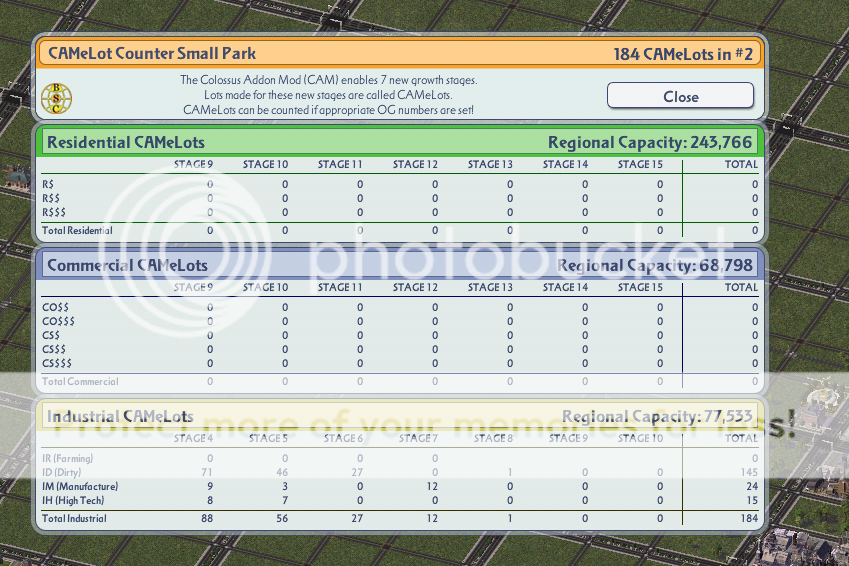
Task: Click the 'CS$$' row label
Action: [x=54, y=349]
